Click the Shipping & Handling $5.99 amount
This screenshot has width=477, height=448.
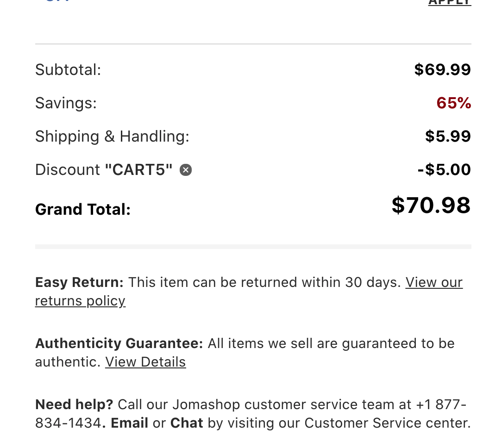coord(448,137)
